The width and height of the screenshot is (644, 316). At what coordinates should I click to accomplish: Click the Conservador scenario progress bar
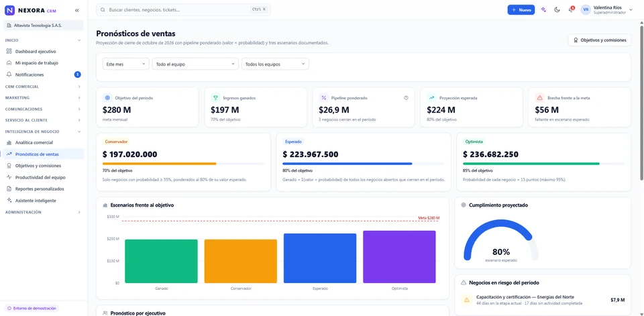(183, 164)
